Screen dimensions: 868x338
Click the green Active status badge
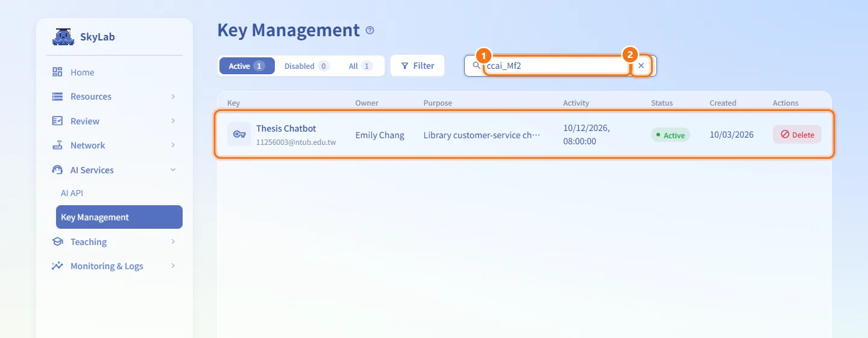[x=670, y=135]
